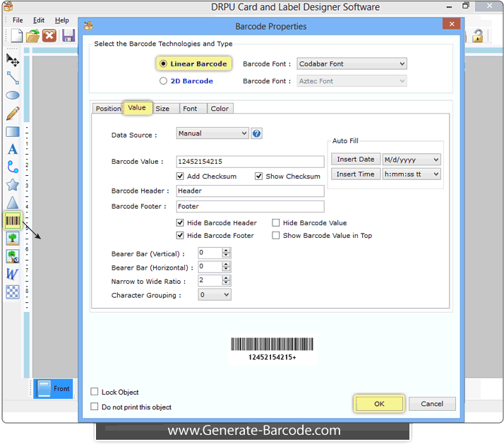Close the Barcode Properties dialog
The height and width of the screenshot is (444, 504).
coord(452,24)
